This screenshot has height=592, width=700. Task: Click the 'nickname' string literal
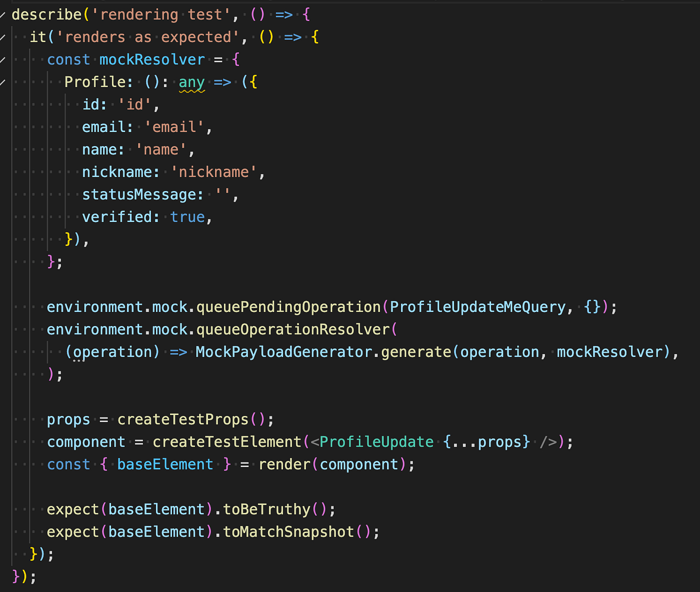point(213,171)
